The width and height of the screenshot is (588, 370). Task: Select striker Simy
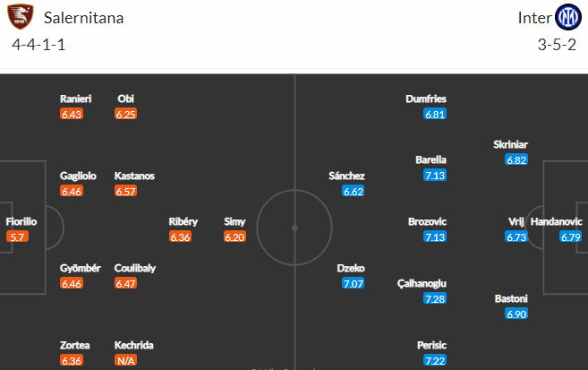pos(235,221)
